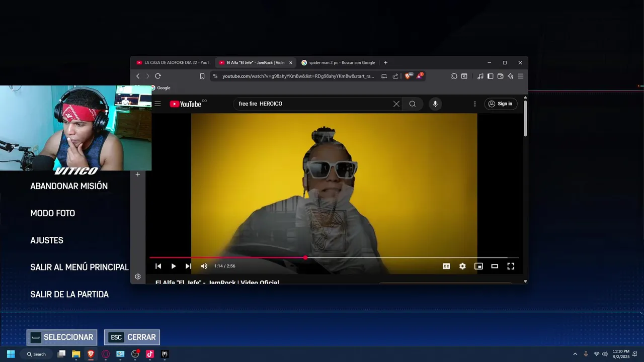The image size is (644, 362).
Task: Open the Brave Wallet icon
Action: click(x=500, y=76)
